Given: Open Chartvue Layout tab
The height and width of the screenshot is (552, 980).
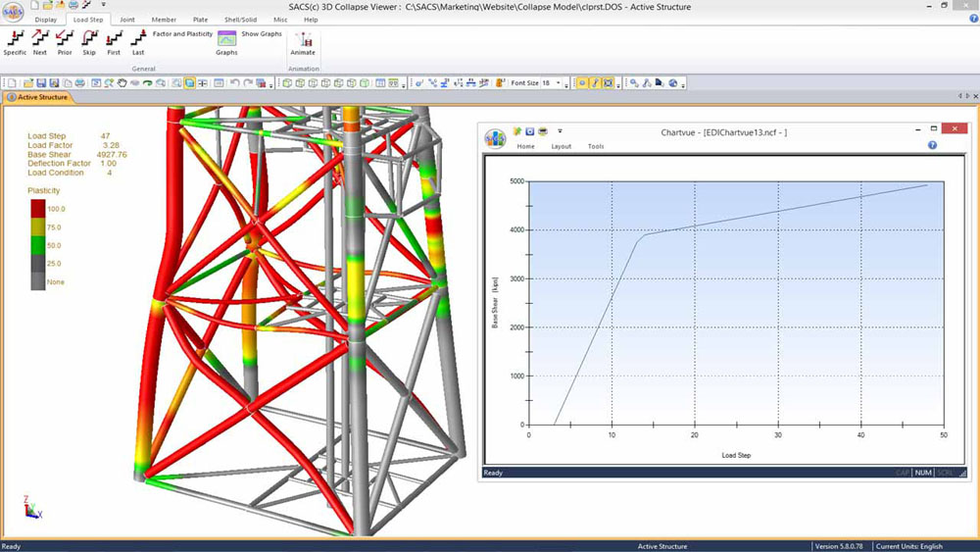Looking at the screenshot, I should pos(562,146).
